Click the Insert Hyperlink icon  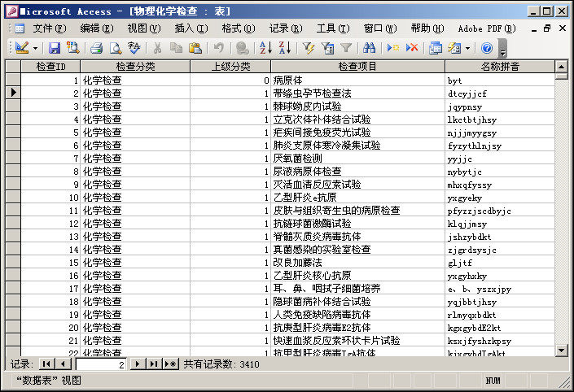pyautogui.click(x=242, y=48)
